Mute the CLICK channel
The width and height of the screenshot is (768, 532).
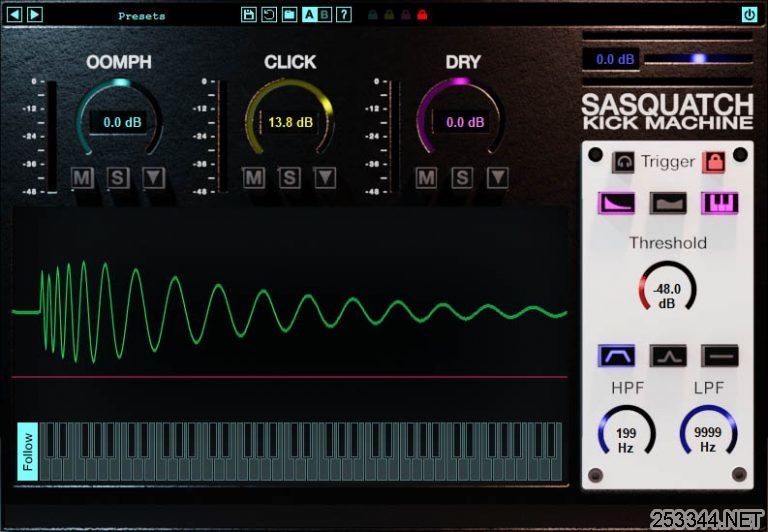pos(254,178)
